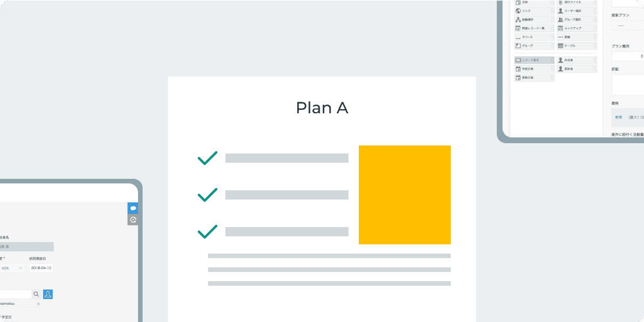
Task: Open the 40% percentage dropdown
Action: (11, 268)
